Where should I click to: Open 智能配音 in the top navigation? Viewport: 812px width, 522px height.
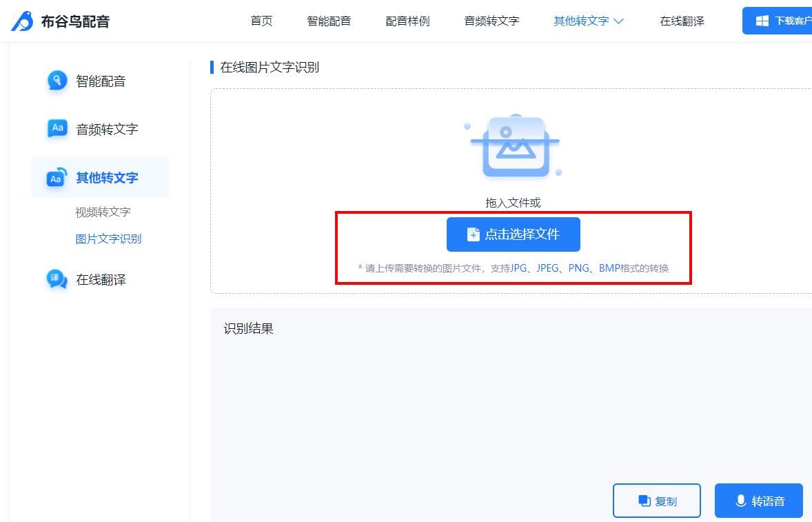[x=329, y=21]
